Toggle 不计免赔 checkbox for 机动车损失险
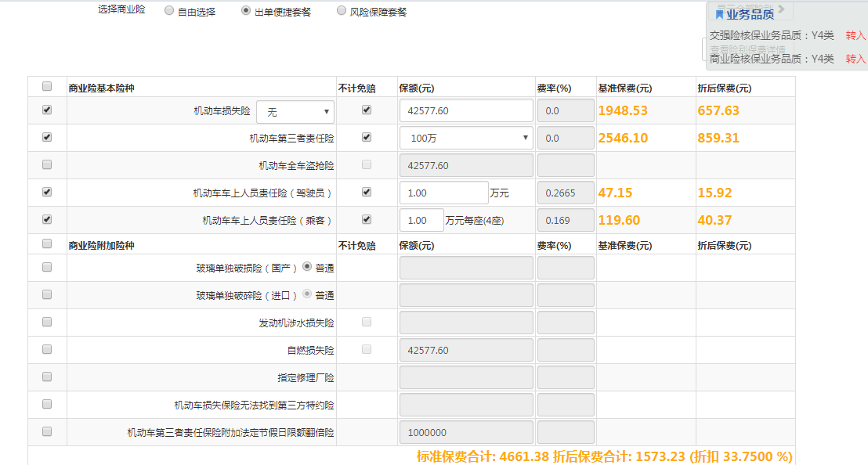868x465 pixels. click(x=367, y=110)
